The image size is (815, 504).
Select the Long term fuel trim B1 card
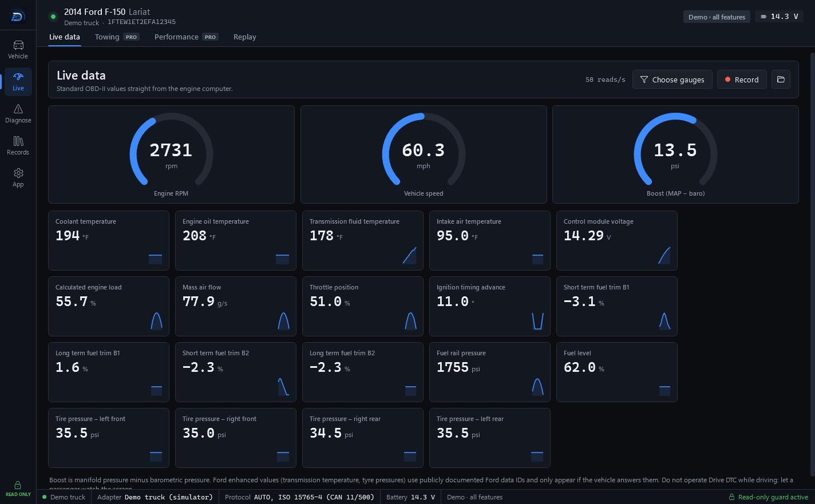pyautogui.click(x=109, y=372)
